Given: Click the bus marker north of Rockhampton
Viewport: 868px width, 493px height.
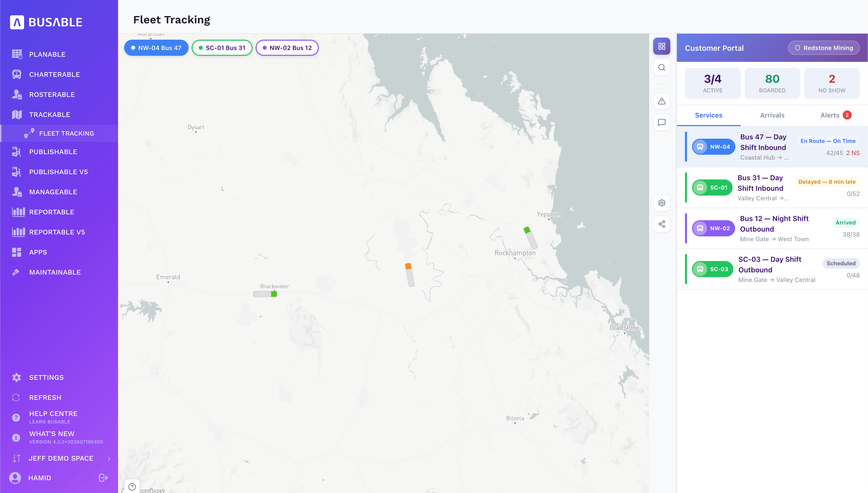Looking at the screenshot, I should [530, 237].
